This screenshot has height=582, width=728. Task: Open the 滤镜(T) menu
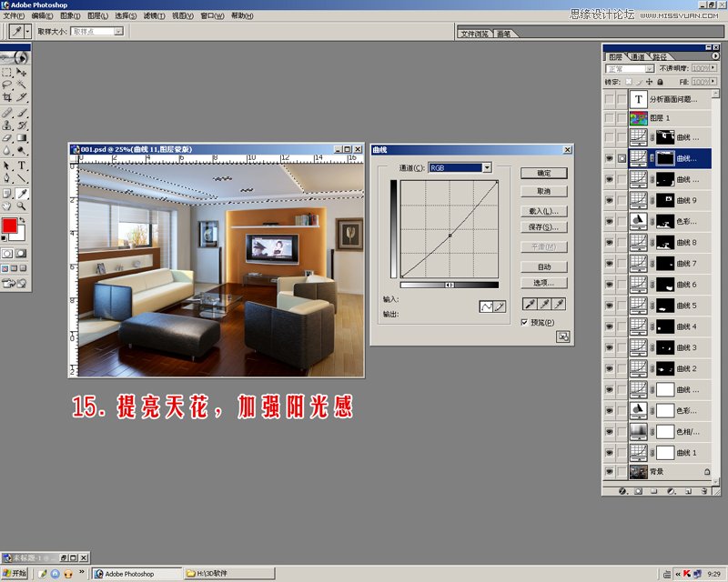[154, 15]
